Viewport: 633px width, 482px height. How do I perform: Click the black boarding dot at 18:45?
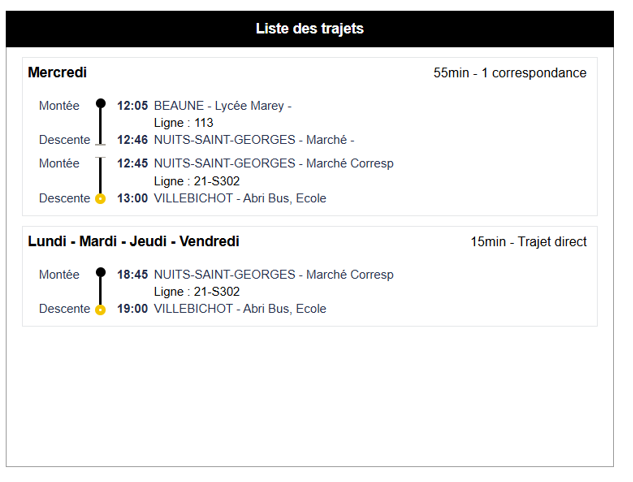[101, 272]
